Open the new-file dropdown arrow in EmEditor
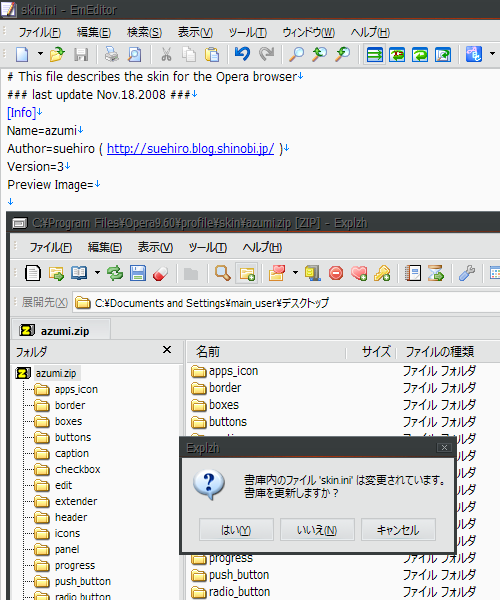 [40, 54]
